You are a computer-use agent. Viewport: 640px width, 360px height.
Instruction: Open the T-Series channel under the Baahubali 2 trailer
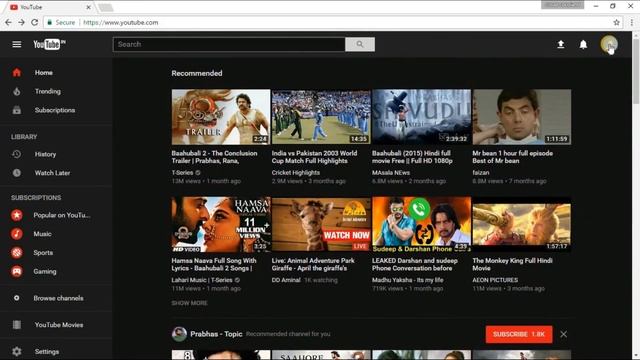pyautogui.click(x=182, y=173)
